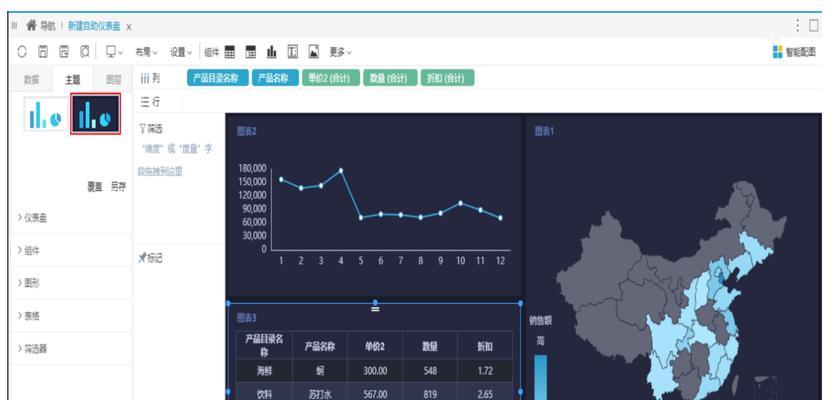The height and width of the screenshot is (400, 835).
Task: Click the 苏打水 table cell
Action: 320,394
